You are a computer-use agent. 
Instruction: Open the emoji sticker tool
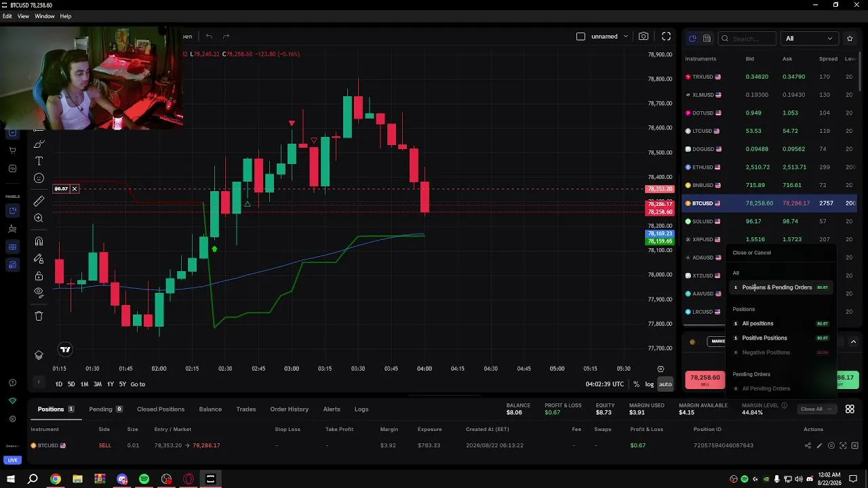click(39, 178)
